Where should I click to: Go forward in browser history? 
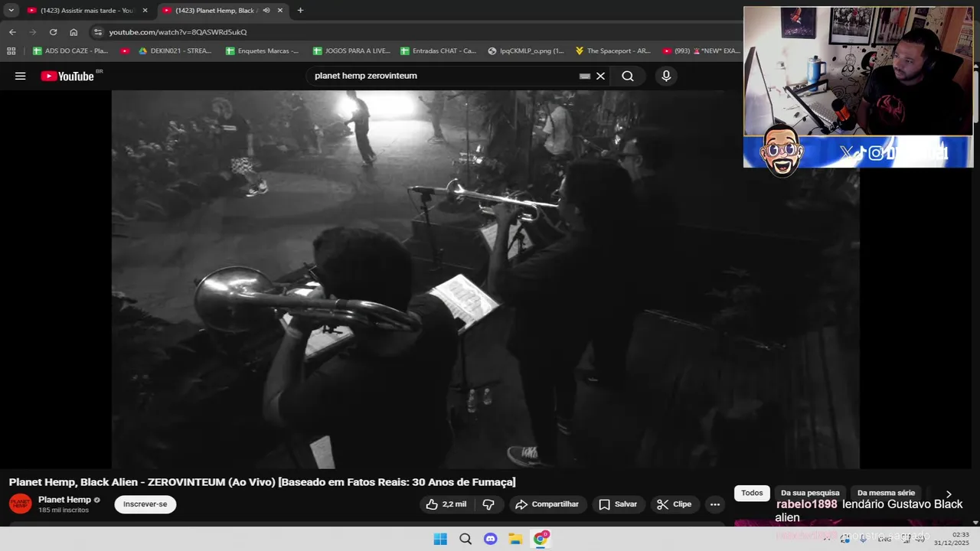[x=32, y=32]
